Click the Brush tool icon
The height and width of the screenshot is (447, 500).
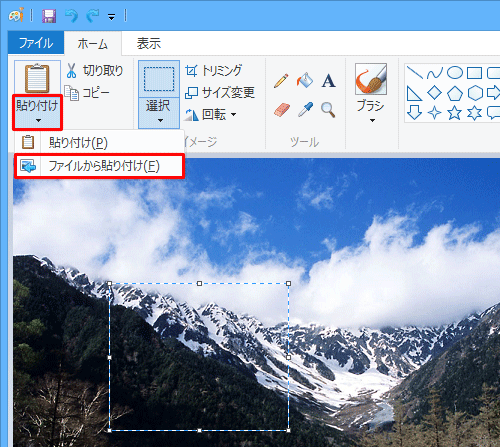pyautogui.click(x=371, y=79)
